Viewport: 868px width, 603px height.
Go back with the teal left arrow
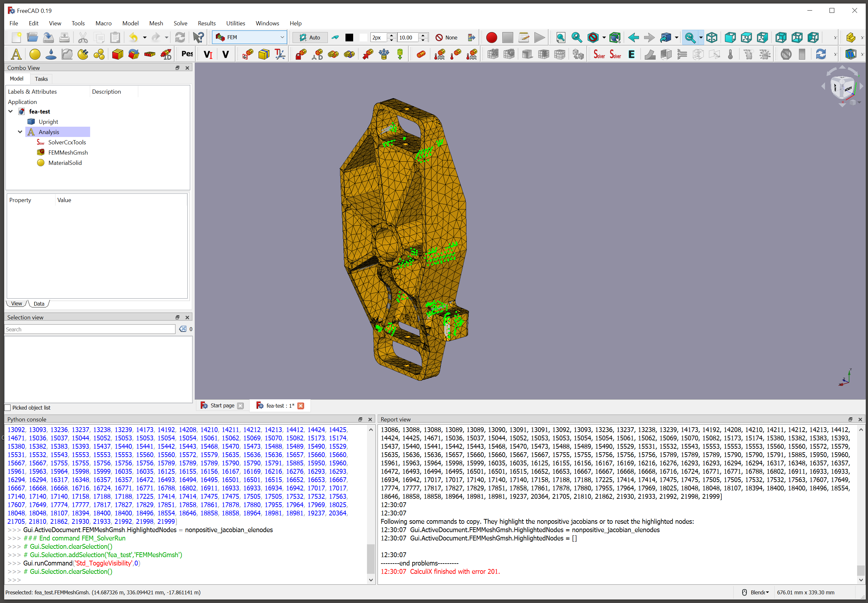pyautogui.click(x=633, y=38)
